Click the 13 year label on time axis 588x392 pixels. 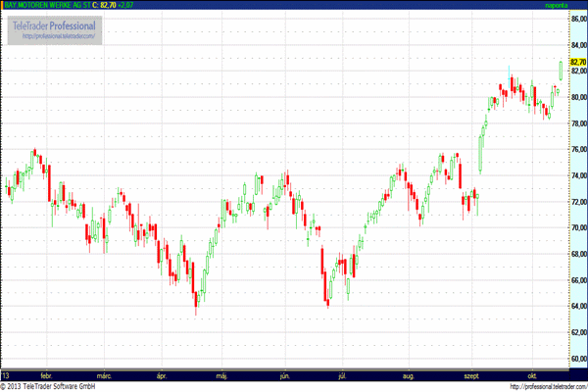(6, 375)
